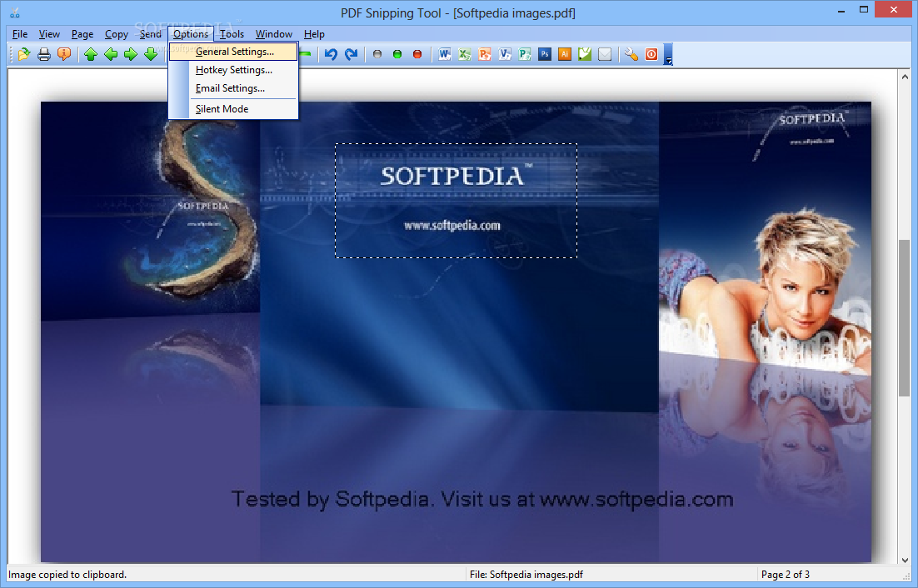
Task: Click the orange info speech-bubble icon
Action: pos(64,54)
